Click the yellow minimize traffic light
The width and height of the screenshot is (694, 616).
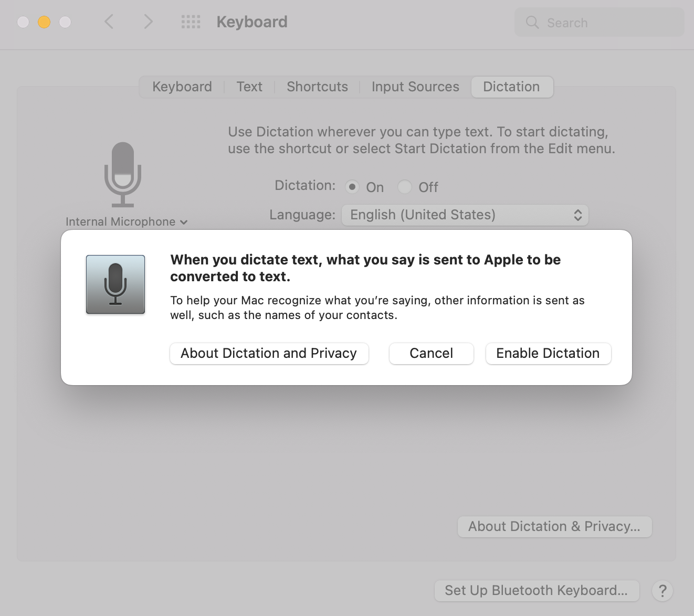[x=44, y=22]
